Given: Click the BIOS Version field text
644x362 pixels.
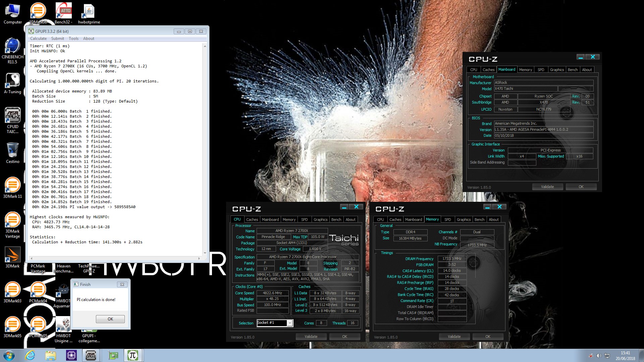Looking at the screenshot, I should pos(543,129).
